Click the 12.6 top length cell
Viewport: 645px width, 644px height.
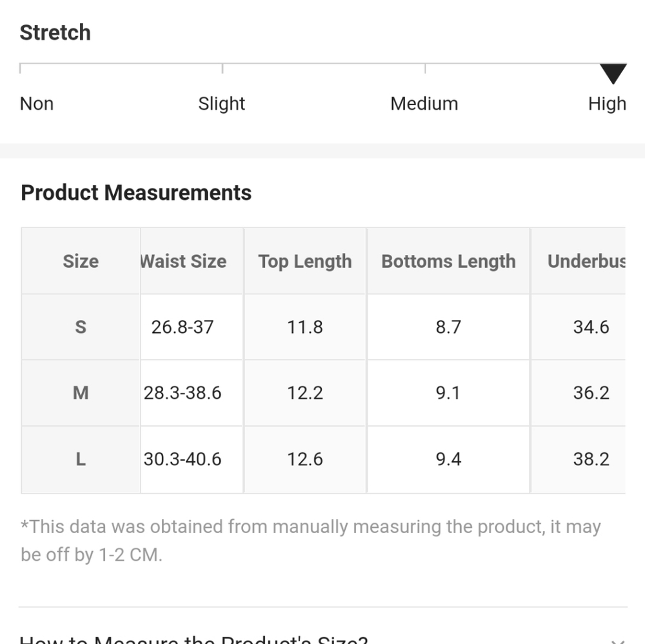(x=305, y=459)
